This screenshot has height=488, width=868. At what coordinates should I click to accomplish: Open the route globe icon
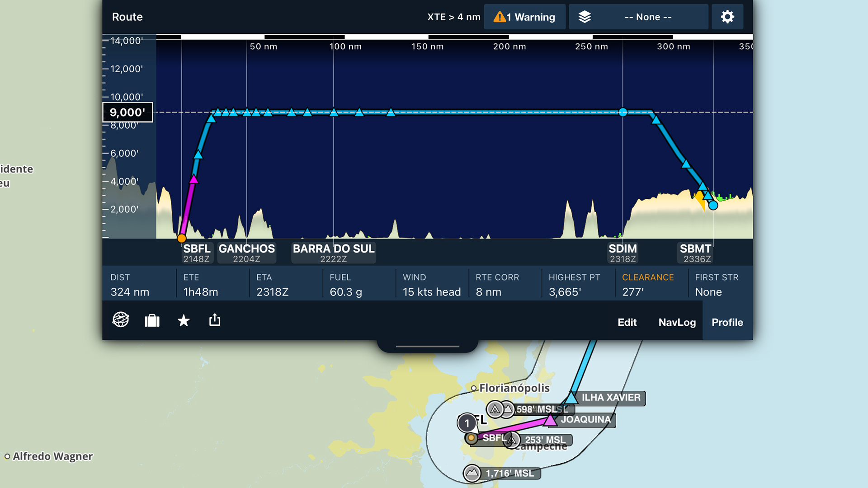(x=120, y=320)
